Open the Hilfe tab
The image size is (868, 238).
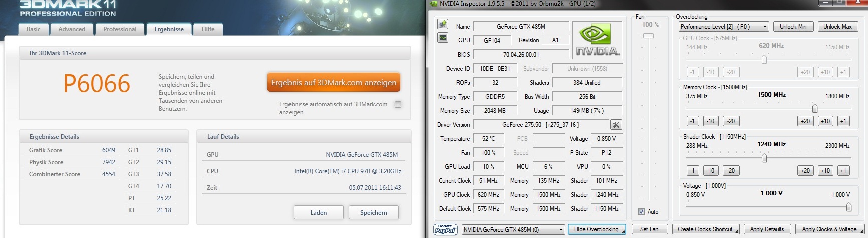coord(208,29)
